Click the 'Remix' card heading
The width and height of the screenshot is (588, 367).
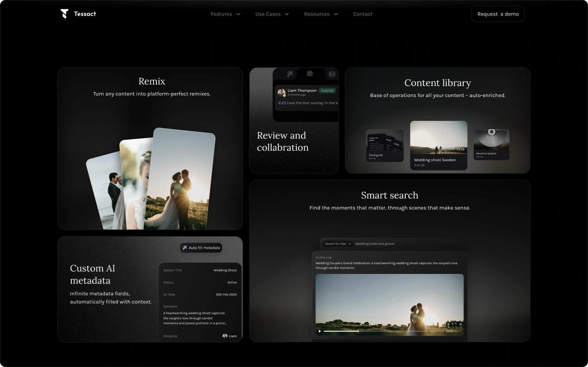pyautogui.click(x=152, y=81)
